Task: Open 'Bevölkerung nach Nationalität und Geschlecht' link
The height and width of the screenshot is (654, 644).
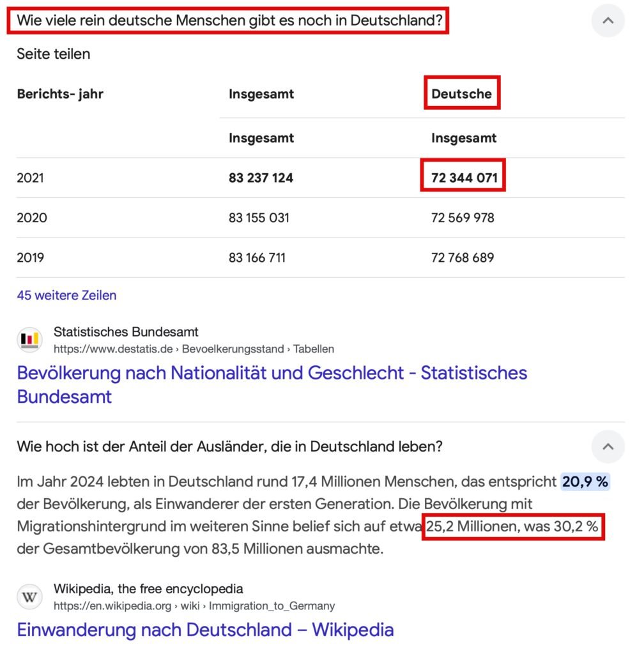Action: point(272,384)
